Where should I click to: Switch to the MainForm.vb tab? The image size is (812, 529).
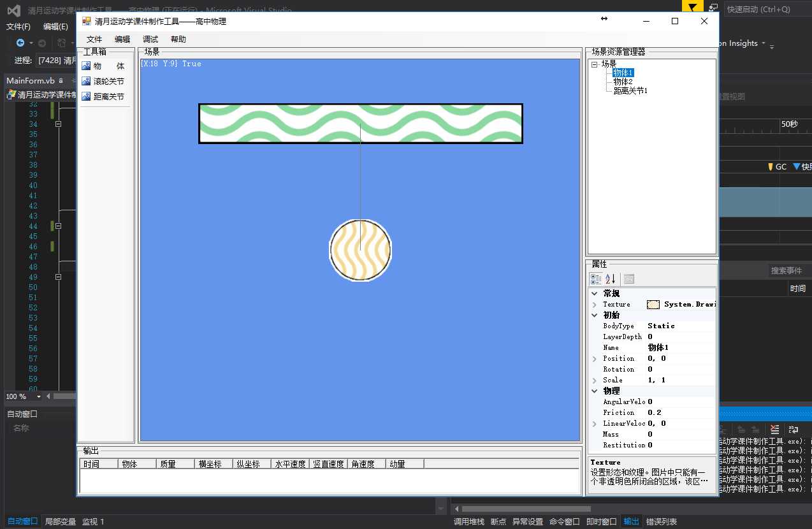point(31,81)
